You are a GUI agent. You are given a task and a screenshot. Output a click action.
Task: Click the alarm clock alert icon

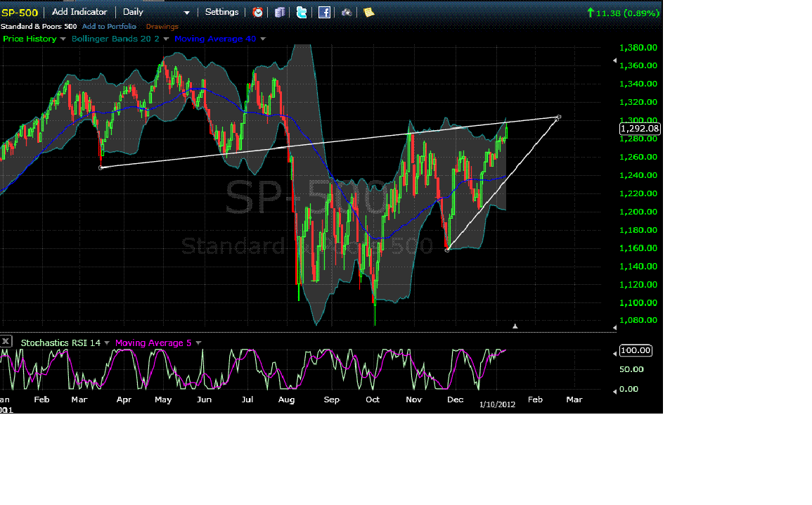(257, 13)
